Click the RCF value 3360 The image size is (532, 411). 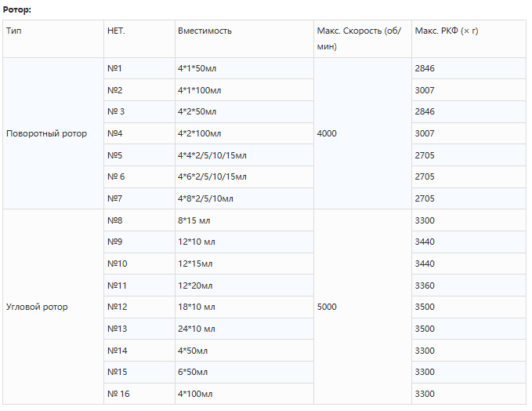[425, 286]
